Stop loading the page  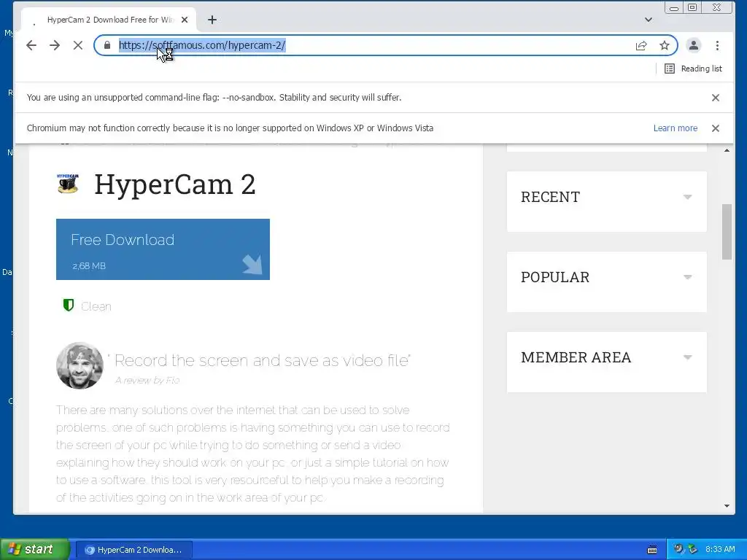78,45
